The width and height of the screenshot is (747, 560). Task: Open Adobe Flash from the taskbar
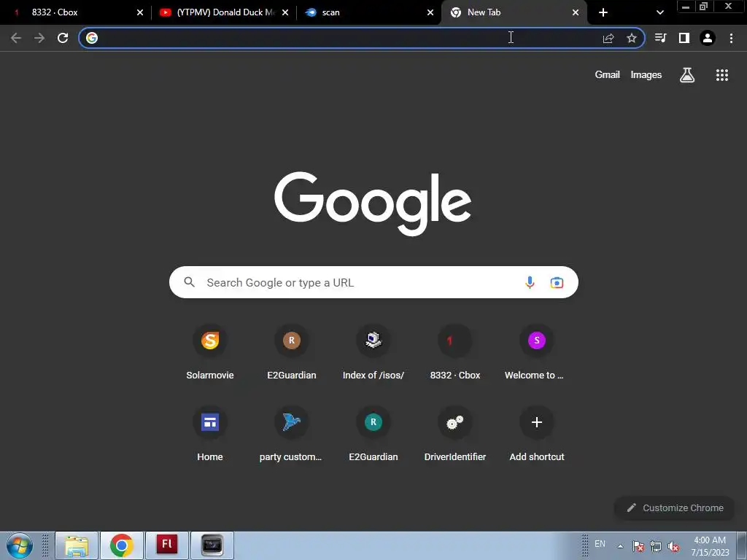pyautogui.click(x=167, y=545)
